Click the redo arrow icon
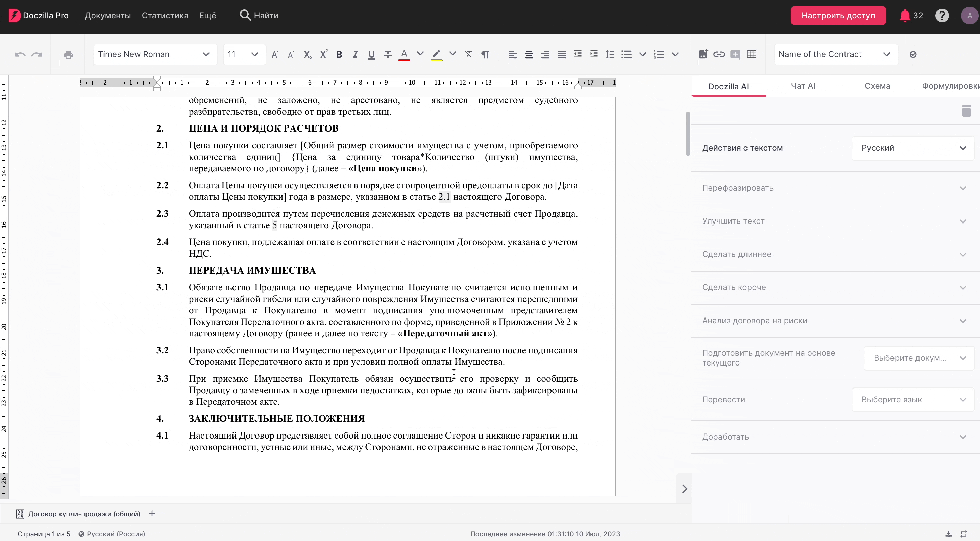 pyautogui.click(x=36, y=55)
